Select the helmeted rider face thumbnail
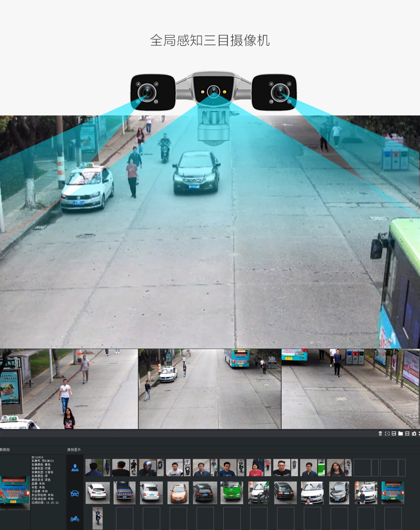Viewport: 420px width, 530px height. [x=147, y=468]
